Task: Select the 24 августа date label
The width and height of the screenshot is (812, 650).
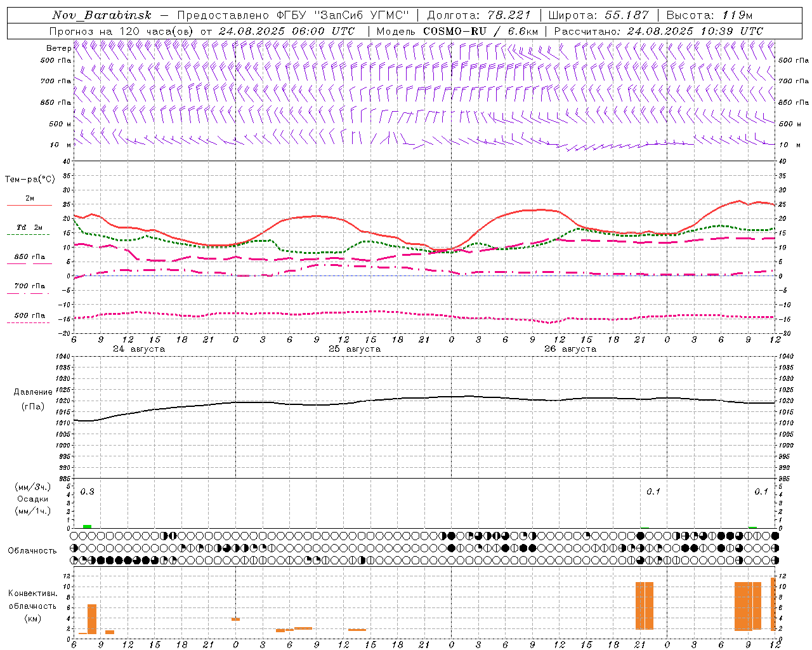Action: [139, 349]
